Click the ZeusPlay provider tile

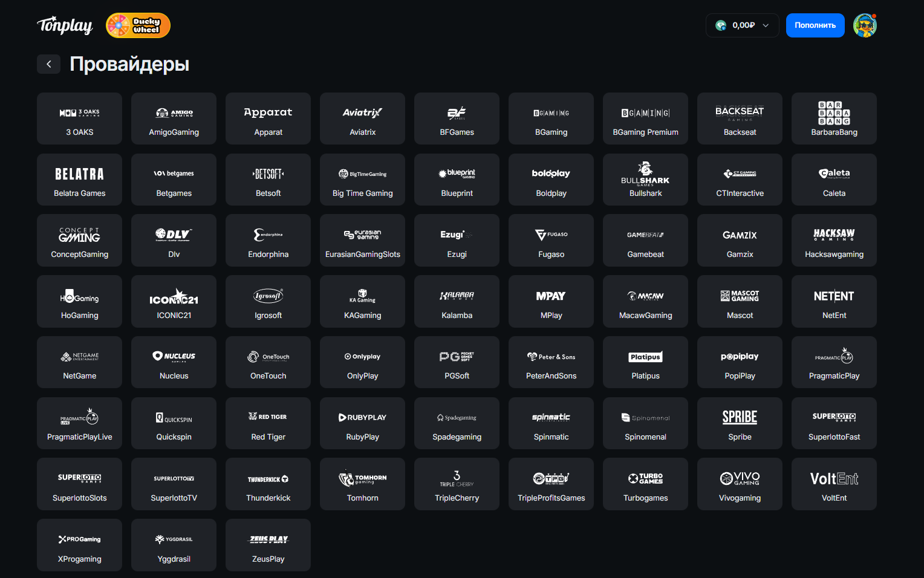(268, 545)
